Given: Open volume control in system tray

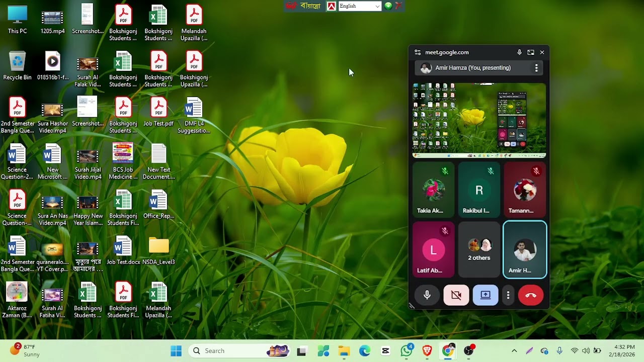Looking at the screenshot, I should pos(586,351).
